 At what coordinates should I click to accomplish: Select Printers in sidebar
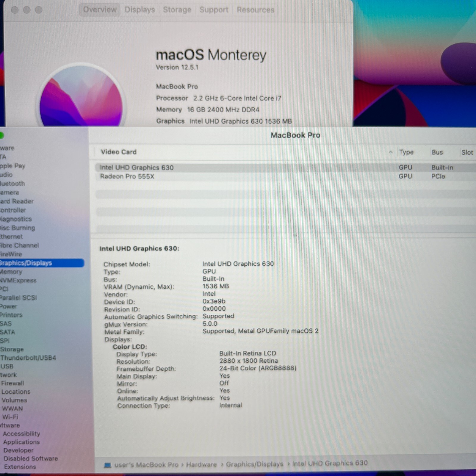(11, 315)
